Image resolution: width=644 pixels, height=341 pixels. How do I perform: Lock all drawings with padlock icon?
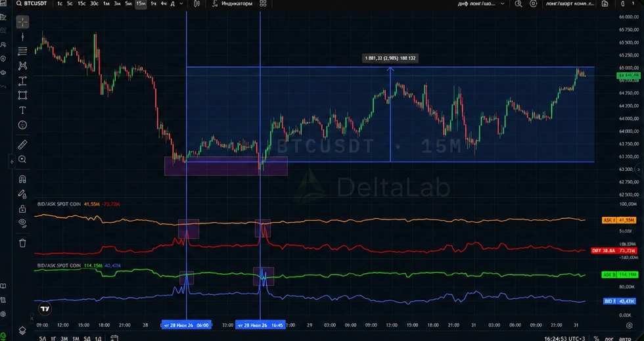click(22, 209)
